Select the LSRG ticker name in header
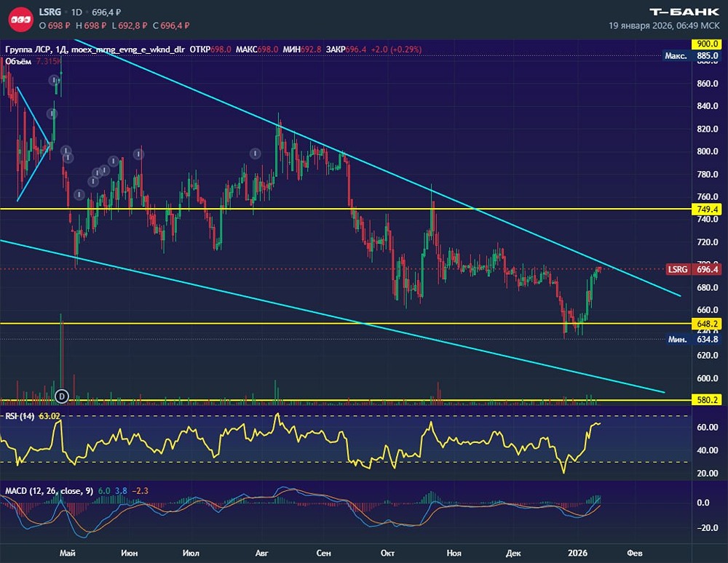 pyautogui.click(x=50, y=12)
